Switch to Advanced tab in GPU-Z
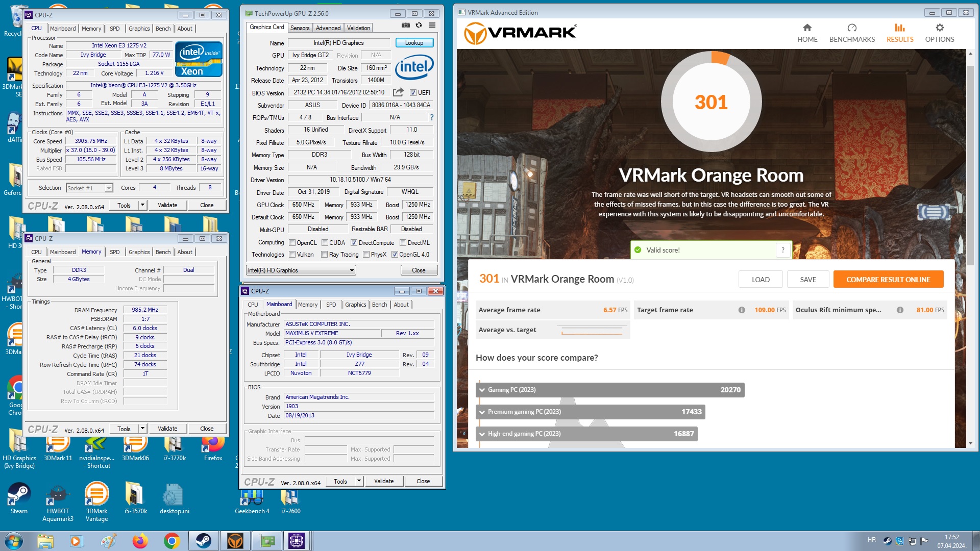 [328, 28]
